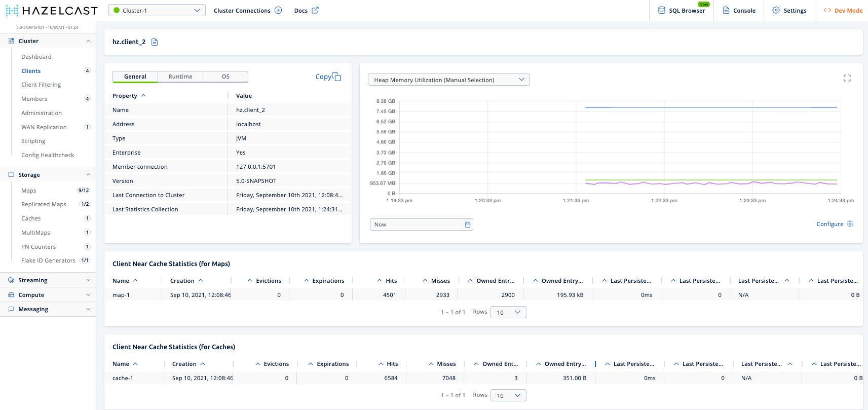The image size is (868, 410).
Task: Click the plus icon for Cluster Connections
Action: (x=278, y=11)
